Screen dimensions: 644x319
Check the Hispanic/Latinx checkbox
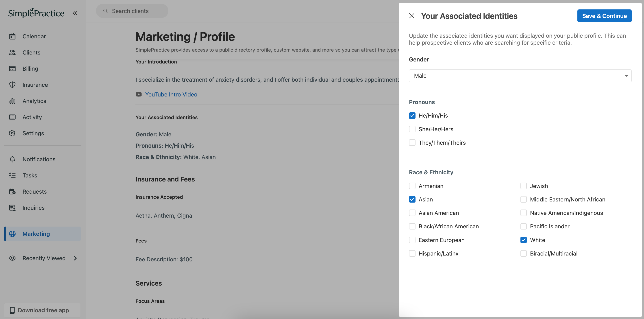coord(412,253)
